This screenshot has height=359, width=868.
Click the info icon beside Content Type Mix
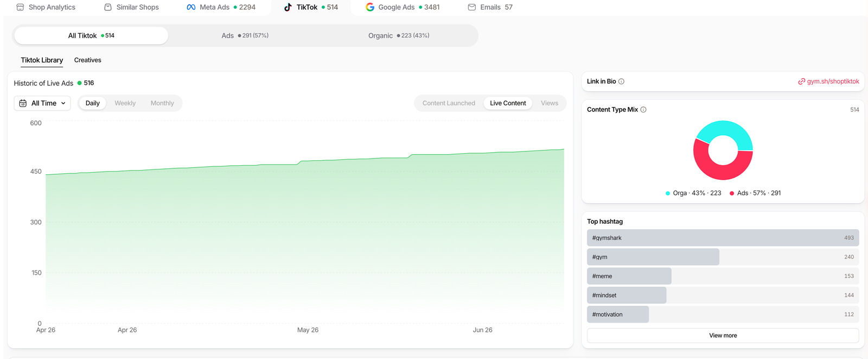point(643,110)
